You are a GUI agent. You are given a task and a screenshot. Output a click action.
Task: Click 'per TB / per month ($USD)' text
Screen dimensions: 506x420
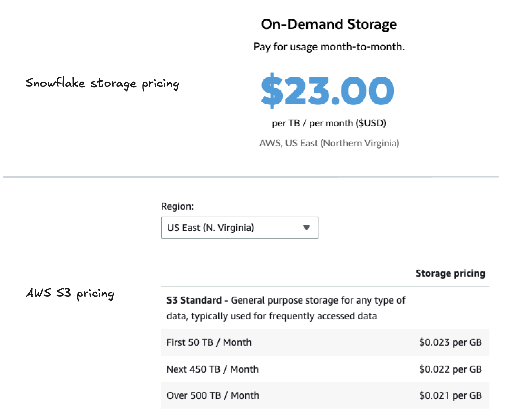click(329, 123)
